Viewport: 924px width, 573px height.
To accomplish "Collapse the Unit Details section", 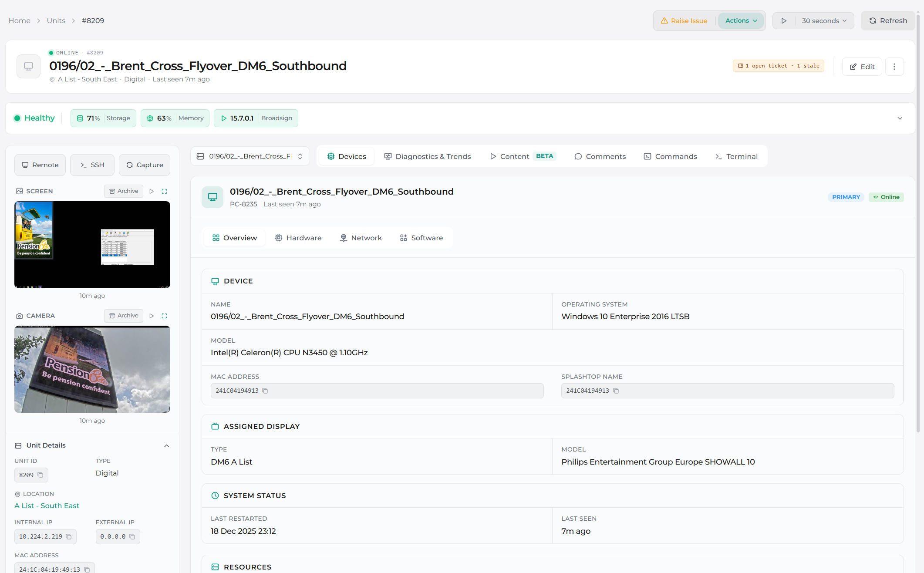I will (166, 446).
